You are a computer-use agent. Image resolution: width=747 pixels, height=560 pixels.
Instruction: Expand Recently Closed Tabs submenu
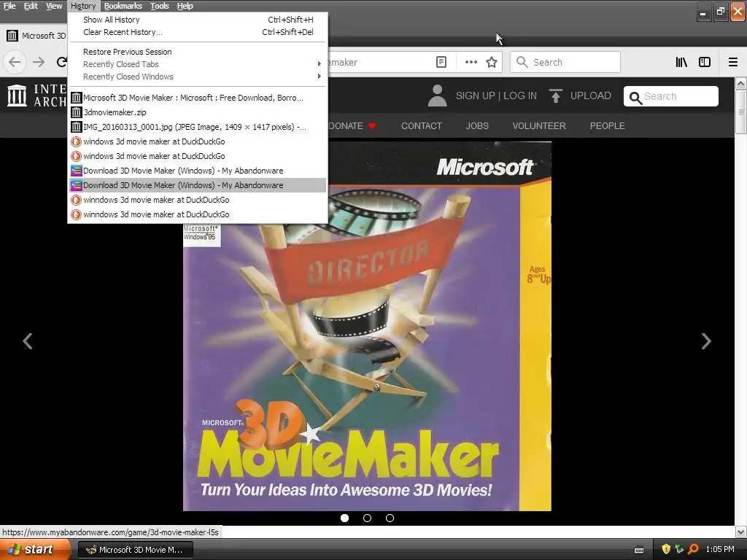197,64
